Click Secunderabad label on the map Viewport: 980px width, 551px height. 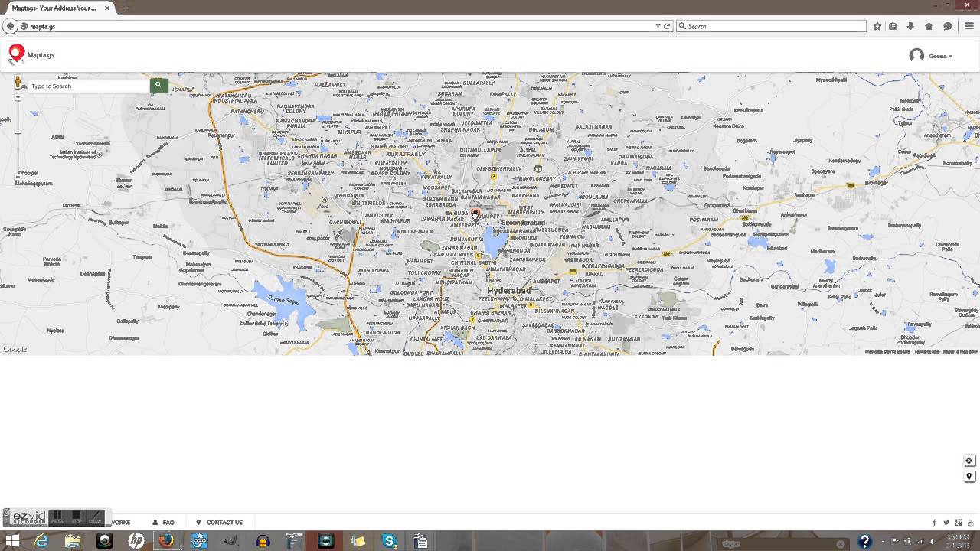tap(522, 223)
